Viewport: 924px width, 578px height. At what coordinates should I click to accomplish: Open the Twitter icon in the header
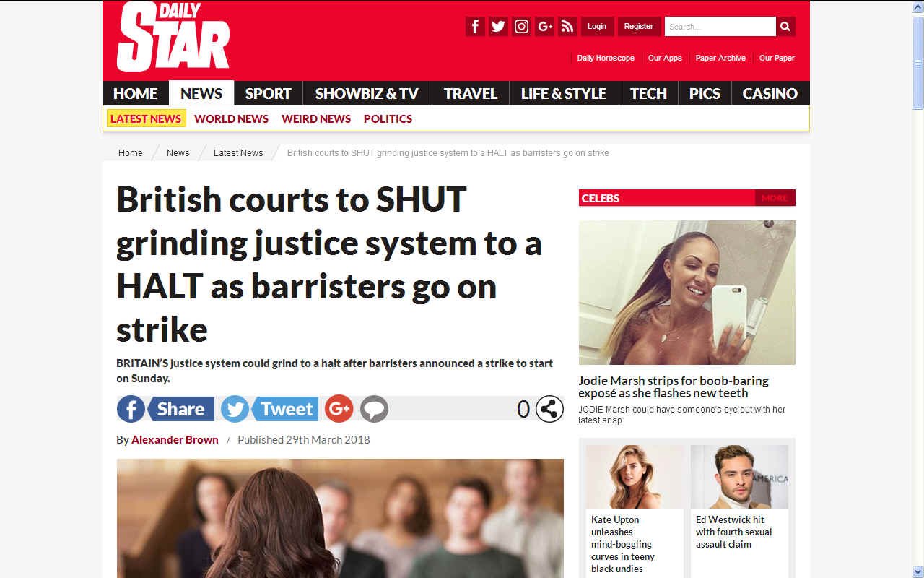click(x=498, y=27)
